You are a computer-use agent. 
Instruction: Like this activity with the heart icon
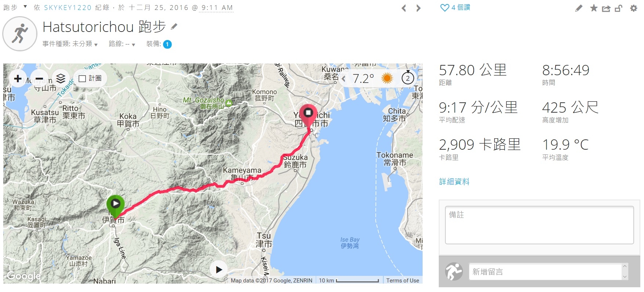click(x=445, y=8)
